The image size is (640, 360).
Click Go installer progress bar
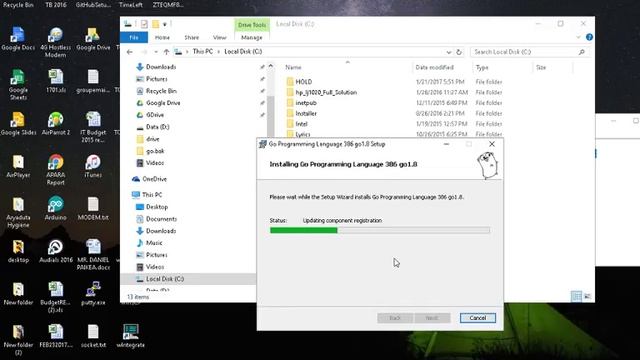(x=380, y=231)
